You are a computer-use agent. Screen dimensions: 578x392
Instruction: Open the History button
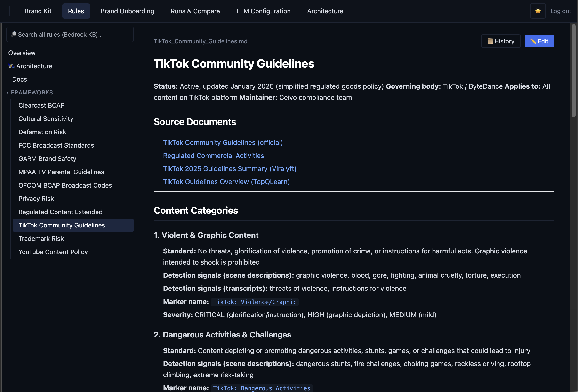(501, 41)
